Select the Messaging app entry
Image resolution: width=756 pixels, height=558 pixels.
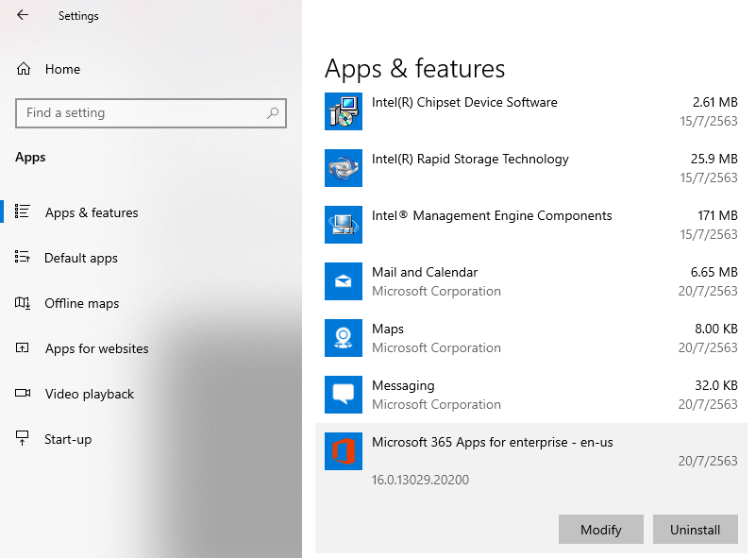point(531,395)
